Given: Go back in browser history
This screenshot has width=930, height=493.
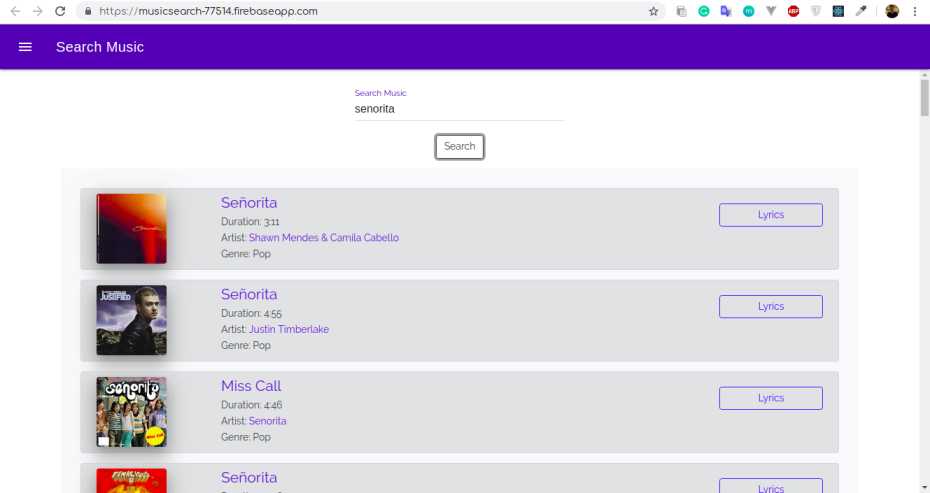Looking at the screenshot, I should coord(15,11).
